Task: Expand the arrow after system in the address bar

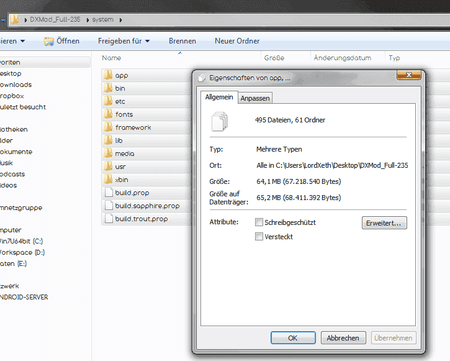Action: 121,20
